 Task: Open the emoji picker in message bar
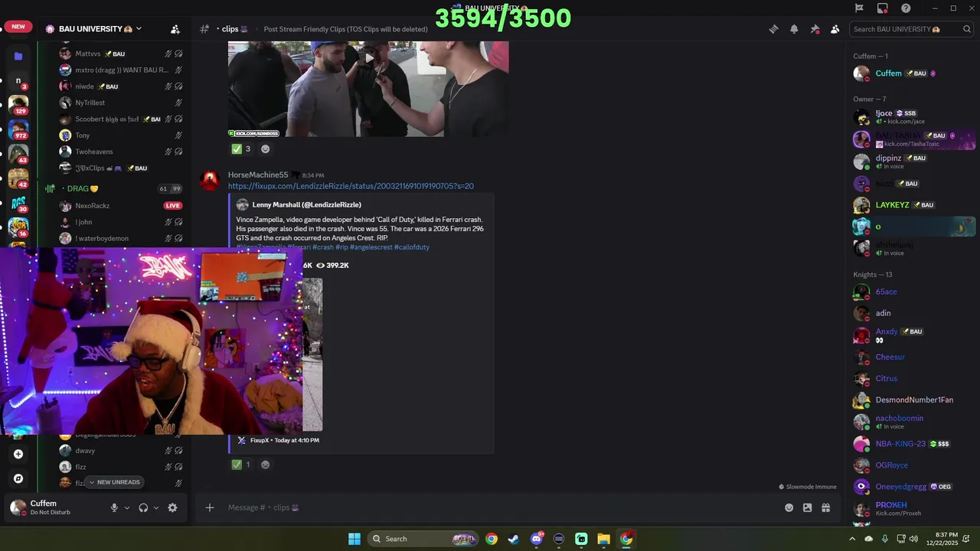[789, 507]
